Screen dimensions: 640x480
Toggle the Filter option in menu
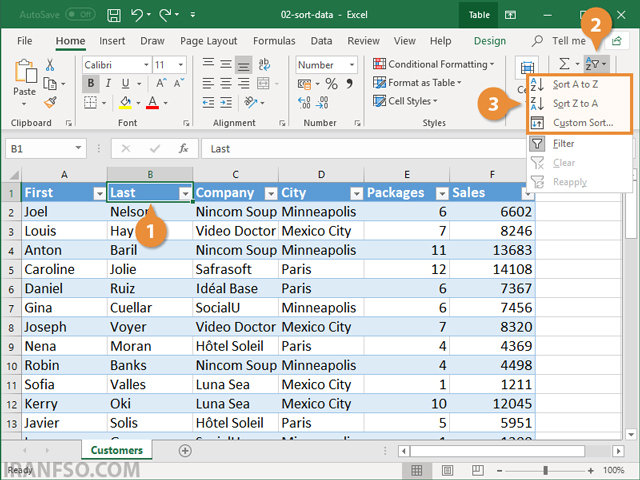pyautogui.click(x=563, y=144)
